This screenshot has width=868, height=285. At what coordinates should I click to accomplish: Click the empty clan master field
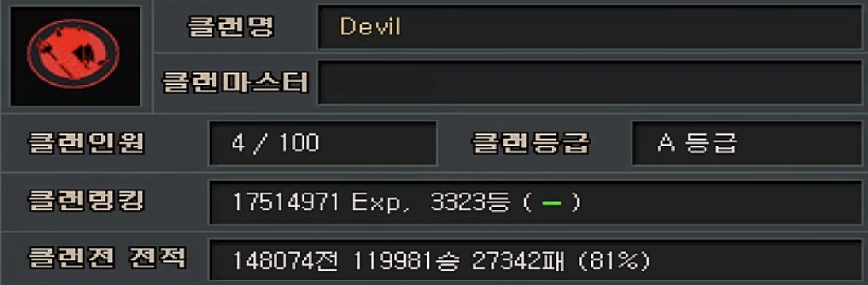coord(590,83)
